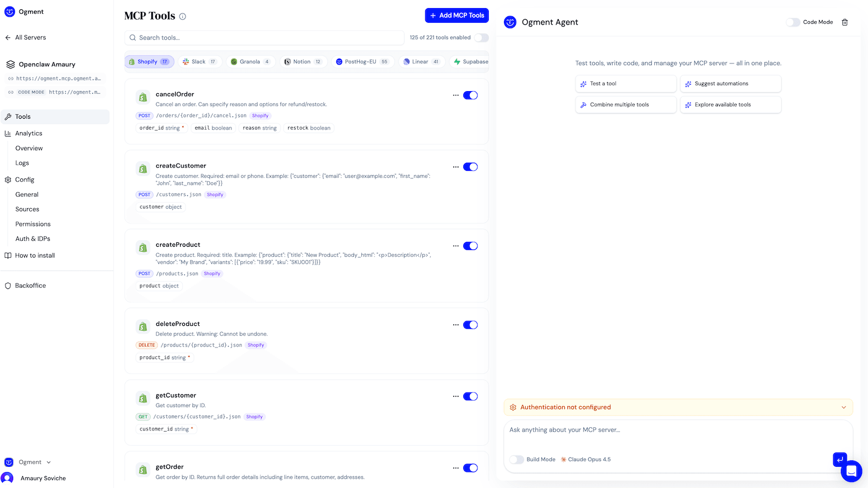Click the Shopify icon on the deleteProduct card
This screenshot has width=868, height=488.
click(143, 326)
